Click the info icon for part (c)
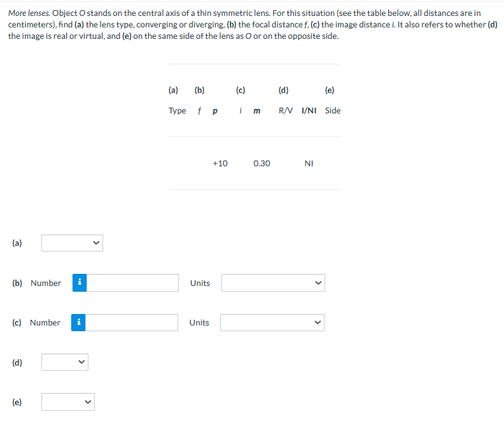504x421 pixels. pos(78,322)
